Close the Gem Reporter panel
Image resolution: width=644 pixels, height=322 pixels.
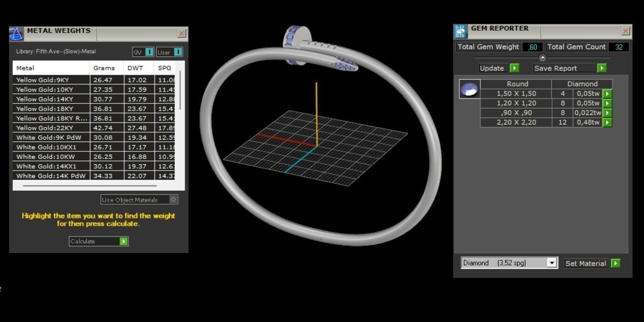pyautogui.click(x=625, y=31)
